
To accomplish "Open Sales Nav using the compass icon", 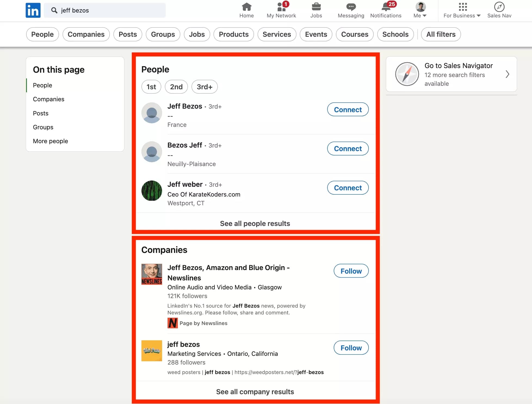I will [499, 7].
